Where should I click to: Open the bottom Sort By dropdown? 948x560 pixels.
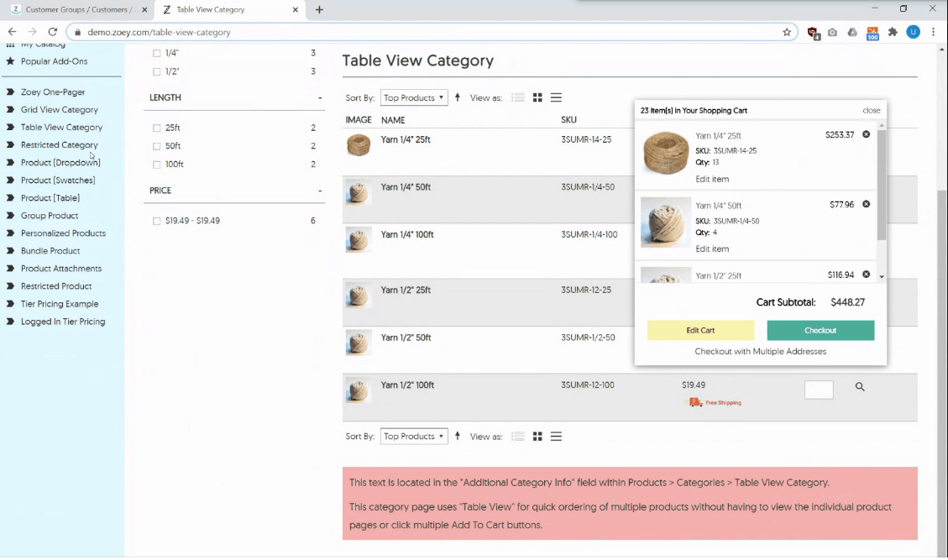click(x=414, y=436)
